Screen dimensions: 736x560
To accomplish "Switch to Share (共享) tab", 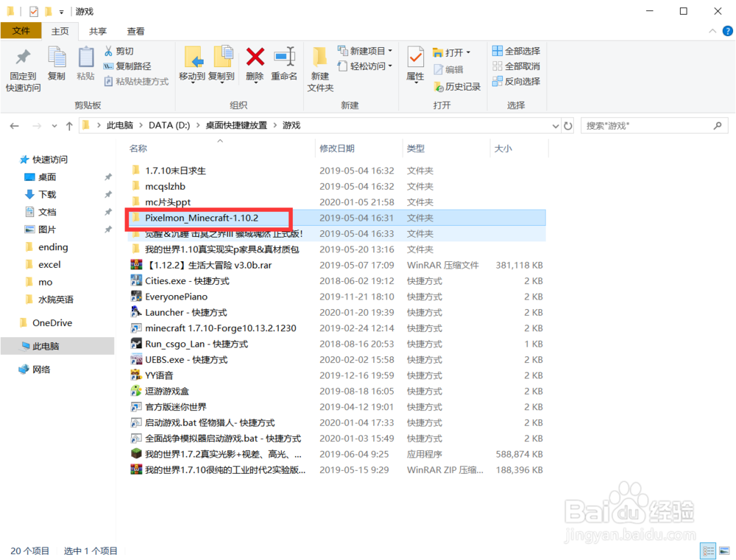I will pyautogui.click(x=98, y=31).
